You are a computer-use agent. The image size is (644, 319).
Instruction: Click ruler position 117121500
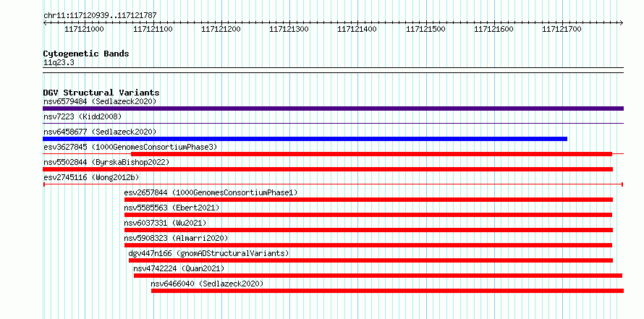click(x=425, y=30)
